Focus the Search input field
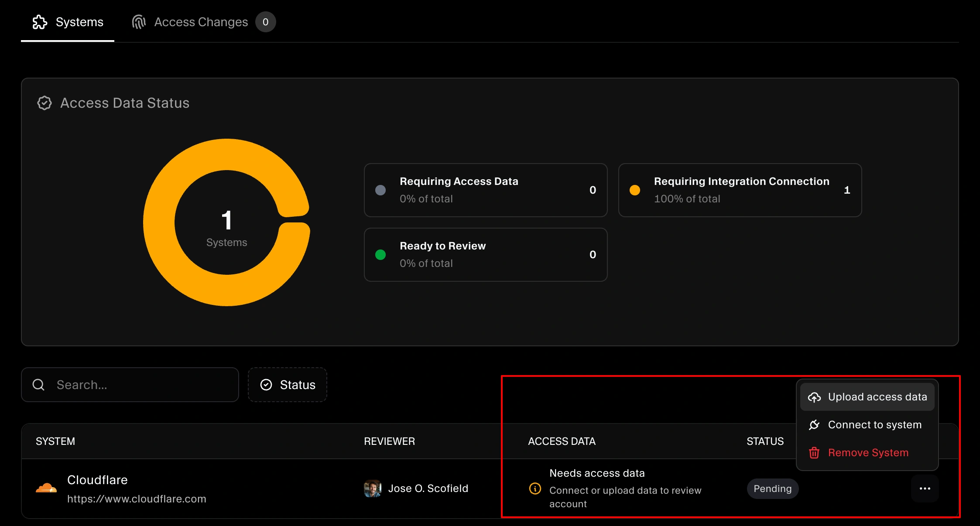 coord(130,385)
